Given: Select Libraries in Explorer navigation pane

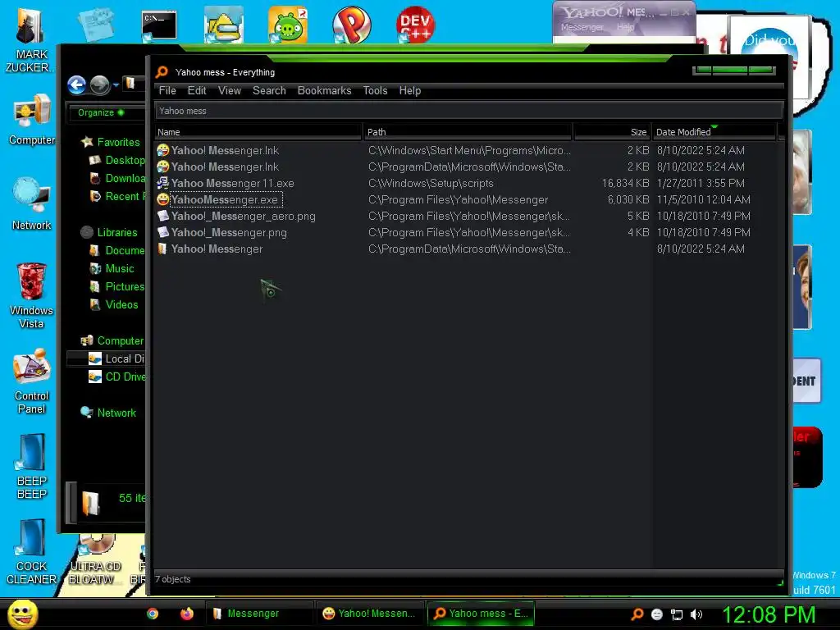Looking at the screenshot, I should click(x=117, y=232).
